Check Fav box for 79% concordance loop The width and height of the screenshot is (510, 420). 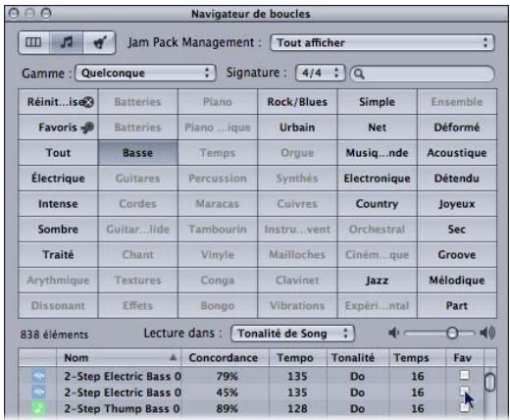464,375
